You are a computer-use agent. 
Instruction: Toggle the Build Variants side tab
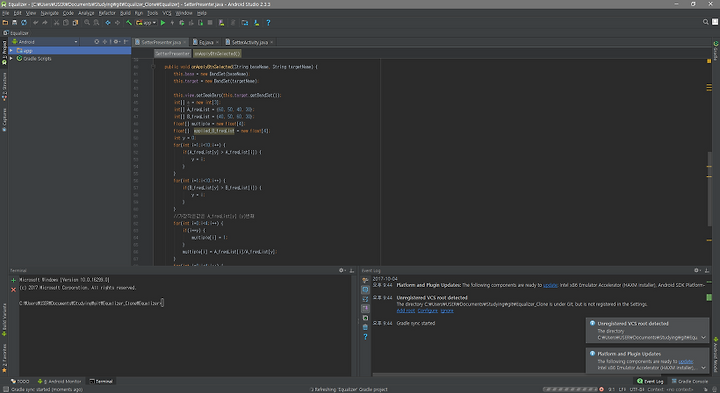4,320
